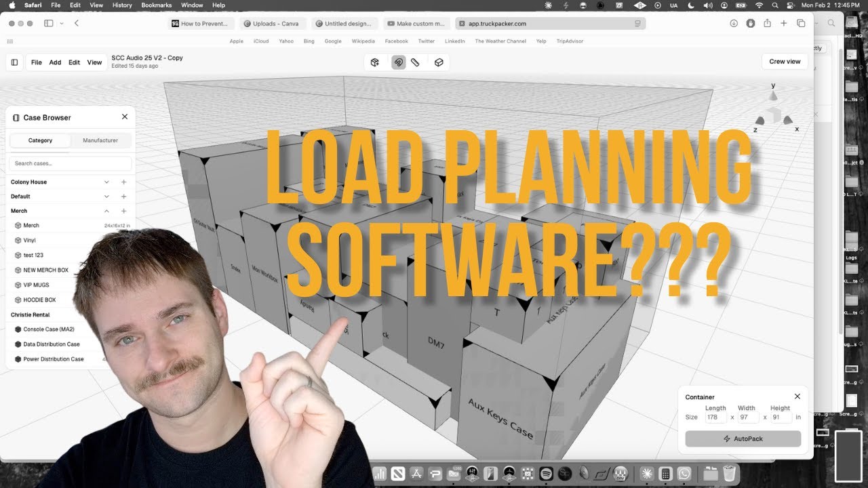This screenshot has width=868, height=488.
Task: Click the Christie Rental category header
Action: coord(31,314)
